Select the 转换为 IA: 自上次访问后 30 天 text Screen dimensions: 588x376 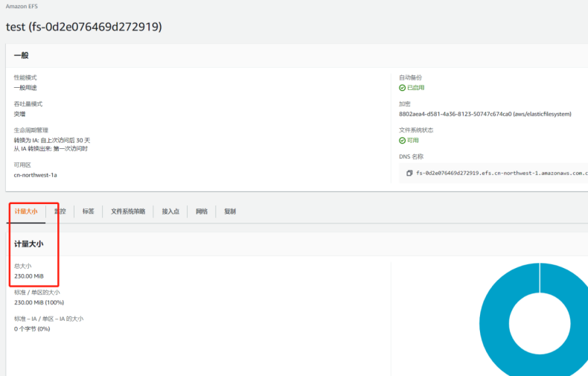click(x=52, y=140)
